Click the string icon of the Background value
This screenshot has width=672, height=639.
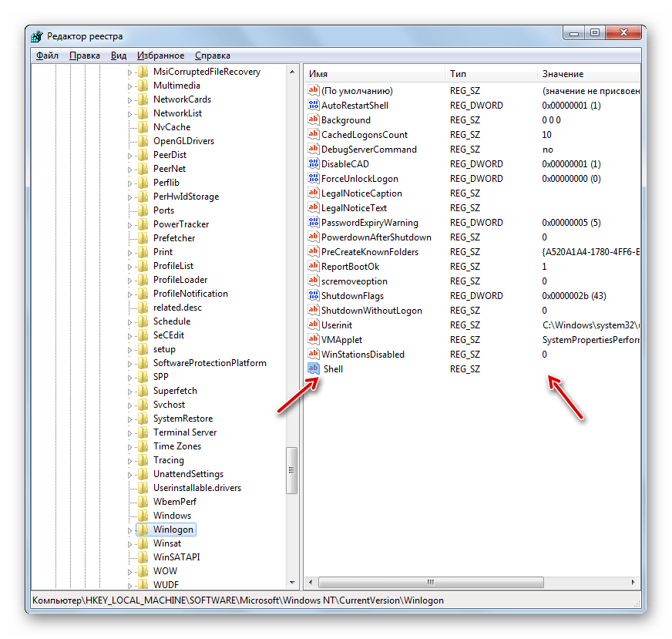(x=314, y=119)
